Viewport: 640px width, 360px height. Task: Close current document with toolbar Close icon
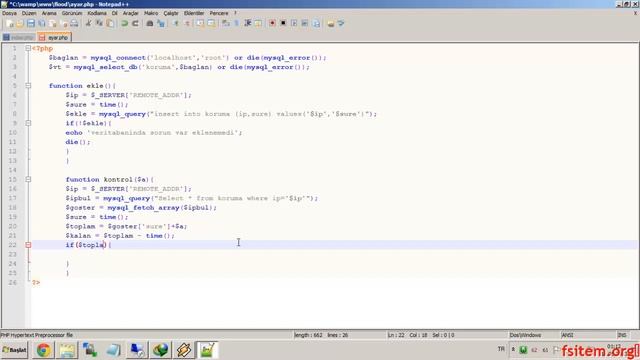coord(53,24)
